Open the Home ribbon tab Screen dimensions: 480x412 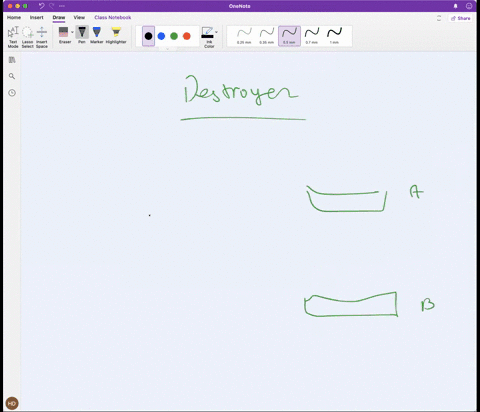[14, 17]
